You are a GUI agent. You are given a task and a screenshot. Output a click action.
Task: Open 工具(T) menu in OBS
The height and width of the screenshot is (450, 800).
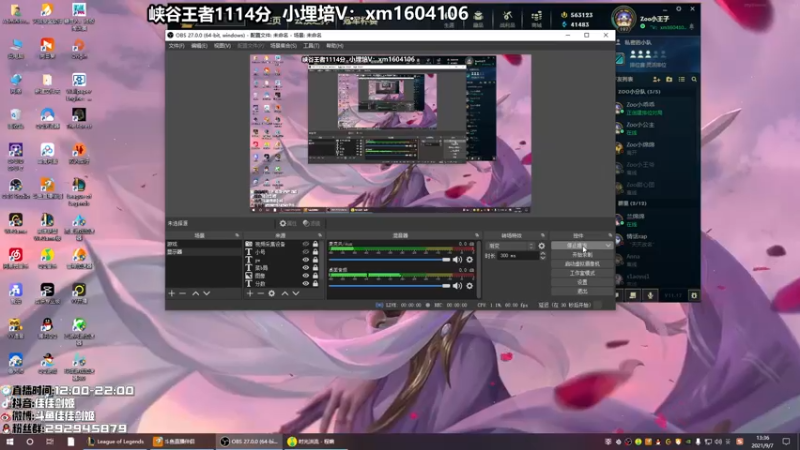click(311, 46)
